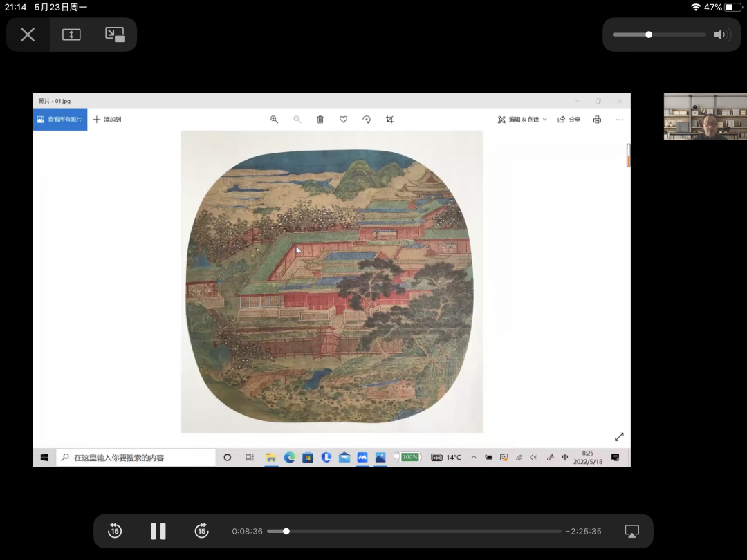The width and height of the screenshot is (747, 560).
Task: Enter full screen with the diagonal arrow icon
Action: pyautogui.click(x=619, y=437)
